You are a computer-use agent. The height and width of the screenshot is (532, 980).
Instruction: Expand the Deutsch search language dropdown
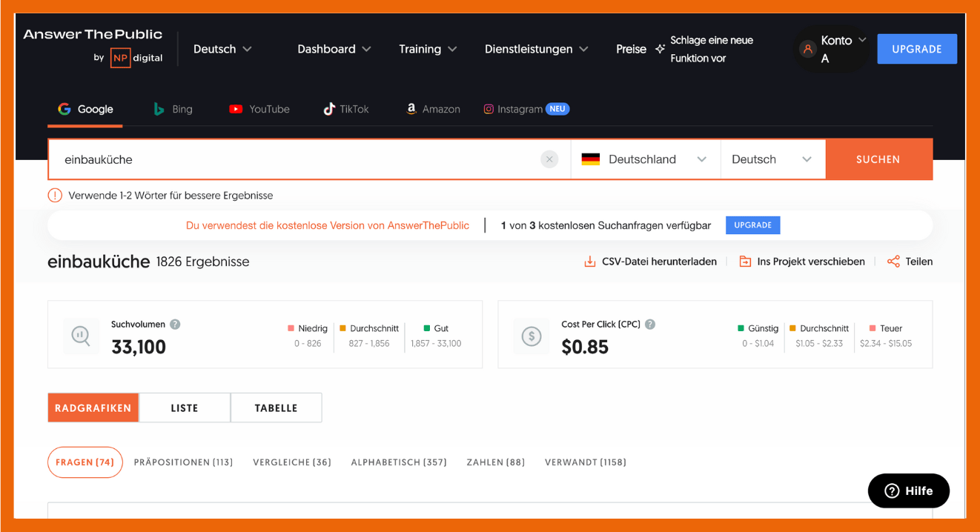point(772,159)
